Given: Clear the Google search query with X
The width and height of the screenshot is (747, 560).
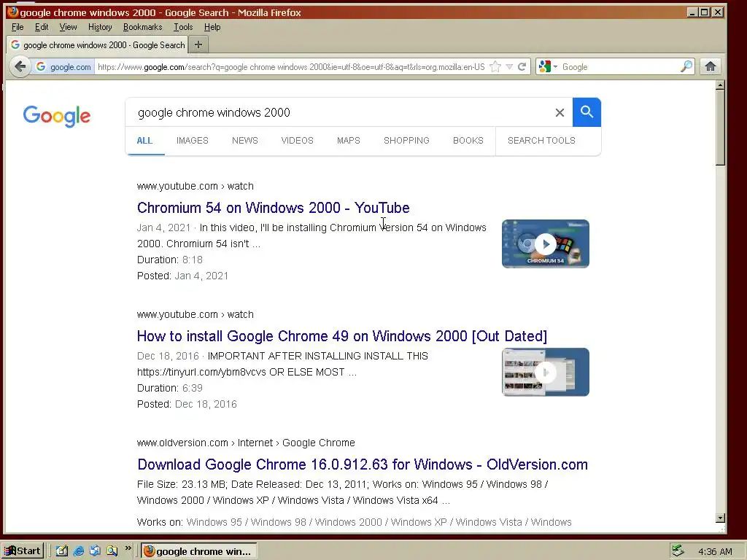Looking at the screenshot, I should [560, 112].
